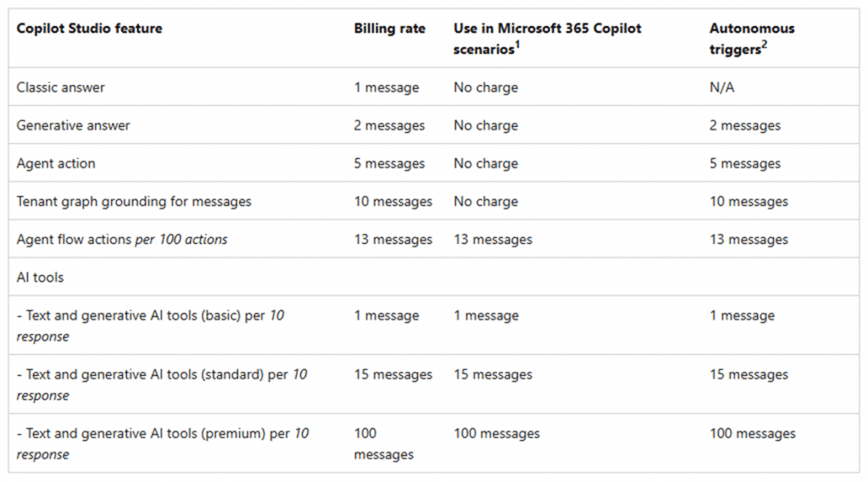Click footnote 2 superscript after 'triggers'
This screenshot has height=482, width=868.
(764, 46)
